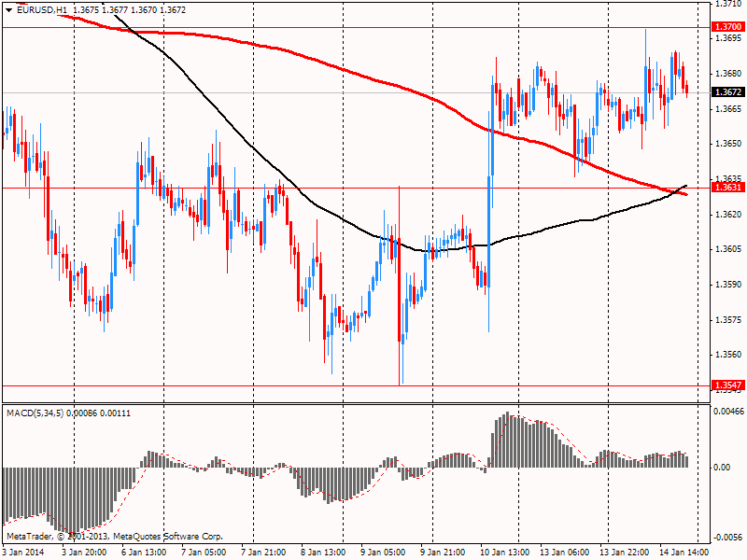Image resolution: width=747 pixels, height=560 pixels.
Task: Select the 1.3695 price scale value
Action: 728,38
